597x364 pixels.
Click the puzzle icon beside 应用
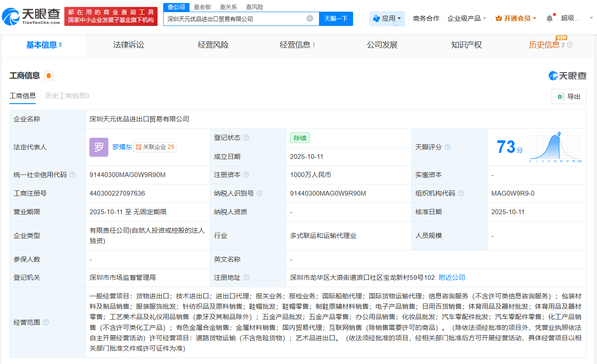[376, 18]
